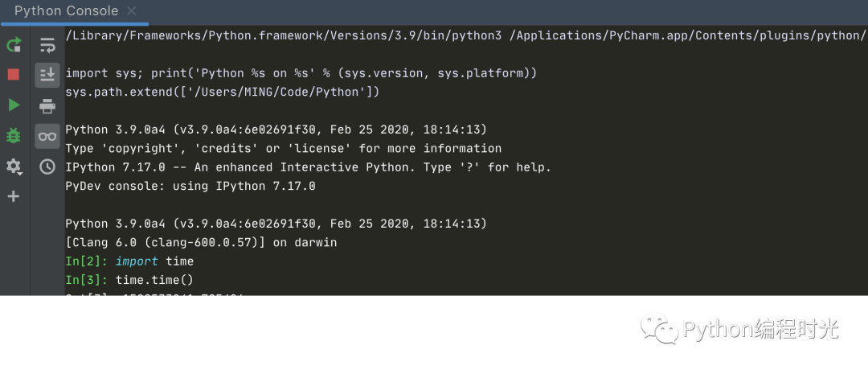Toggle soft-wrap for console output
This screenshot has width=868, height=370.
point(47,45)
